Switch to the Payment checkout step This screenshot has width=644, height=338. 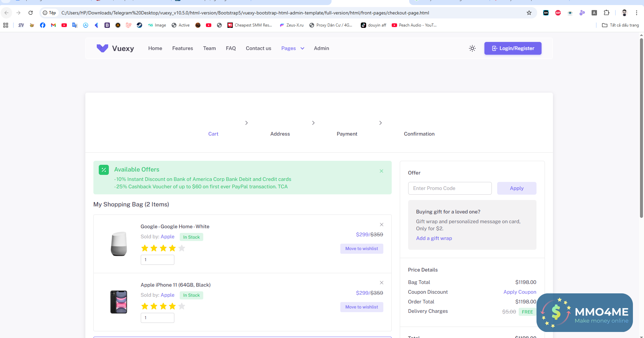(347, 134)
